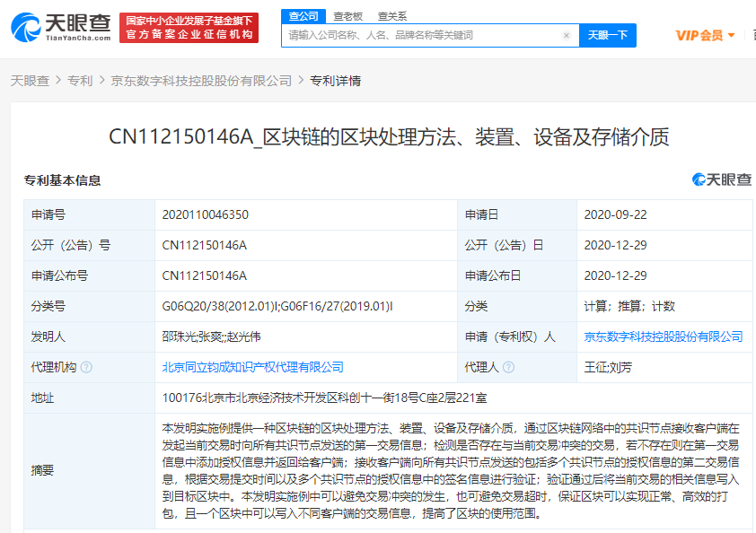The image size is (756, 533).
Task: Open 北京同立钧成知识产权代理有限公司 agency link
Action: 252,367
